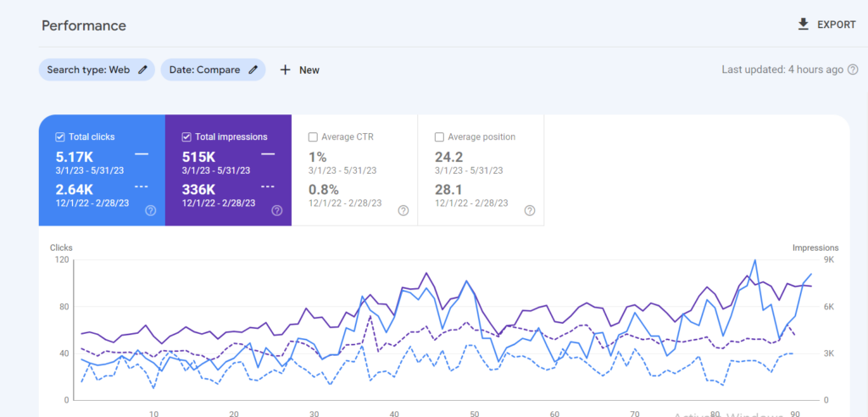Uncheck the Total clicks checkbox
868x417 pixels.
click(59, 136)
